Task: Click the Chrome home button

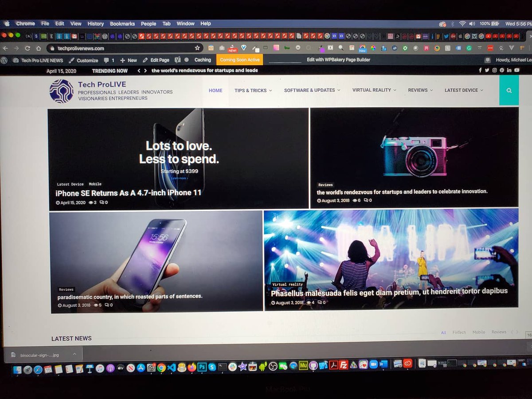Action: 39,48
